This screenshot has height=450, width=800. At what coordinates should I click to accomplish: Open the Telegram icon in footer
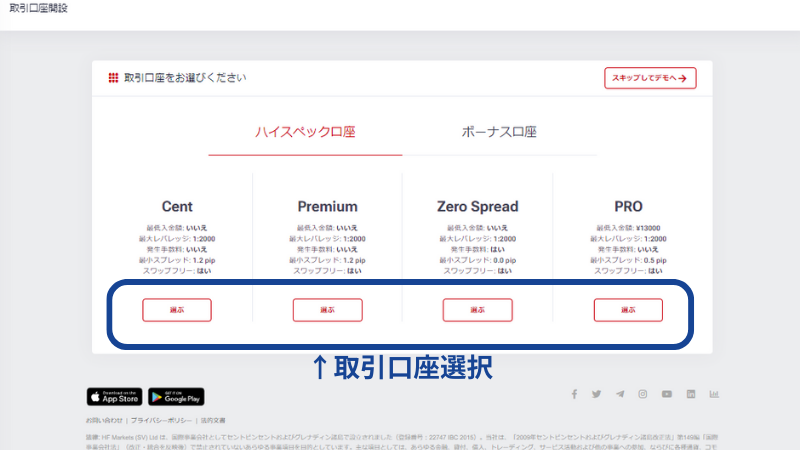click(620, 394)
